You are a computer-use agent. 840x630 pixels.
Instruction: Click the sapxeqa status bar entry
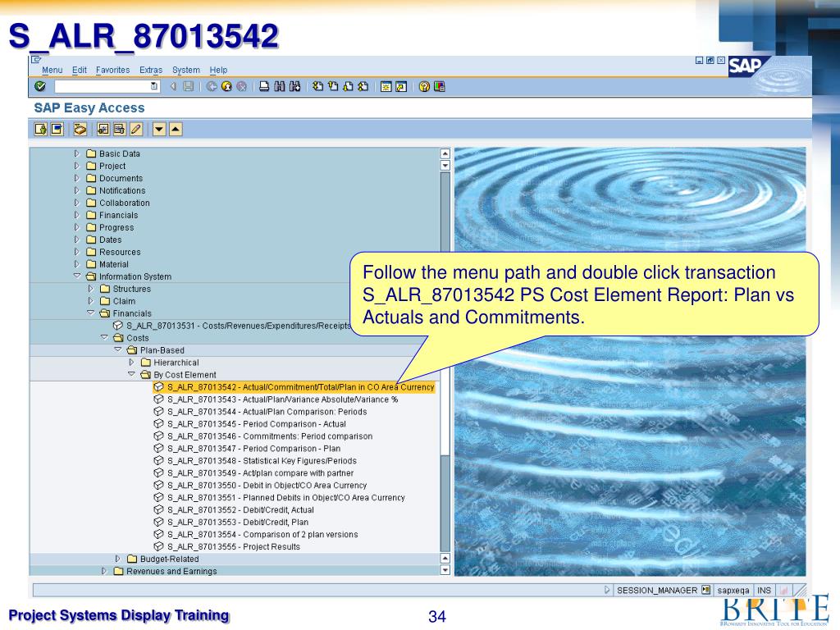coord(733,591)
